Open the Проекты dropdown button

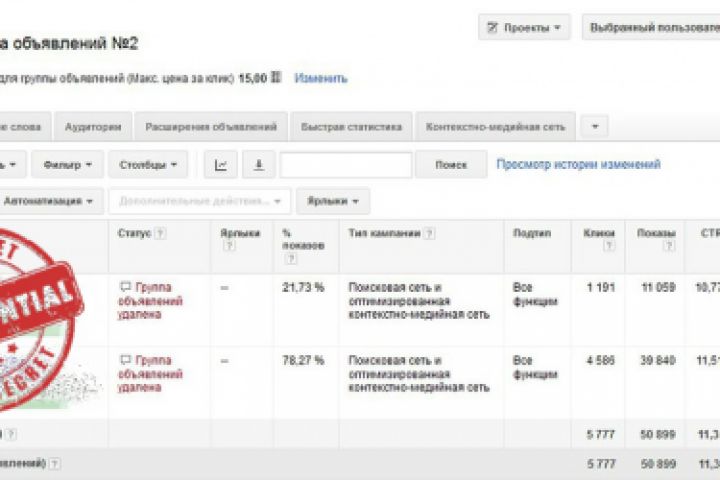524,28
